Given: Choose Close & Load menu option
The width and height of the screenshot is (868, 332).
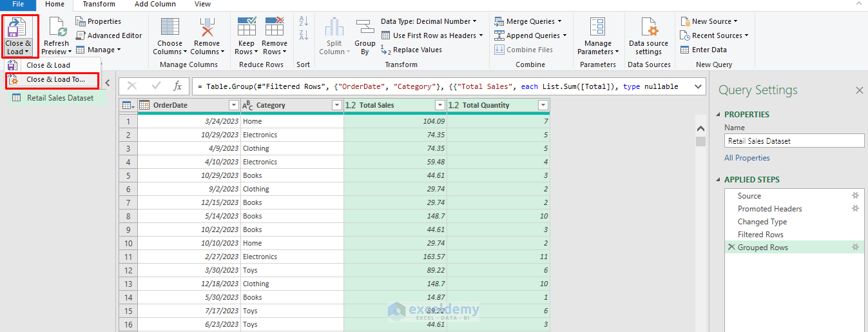Looking at the screenshot, I should [52, 65].
